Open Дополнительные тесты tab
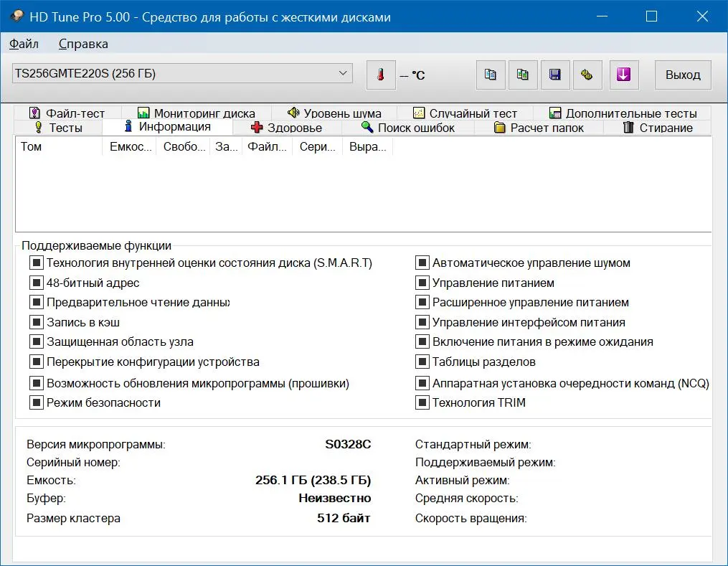 coord(623,113)
